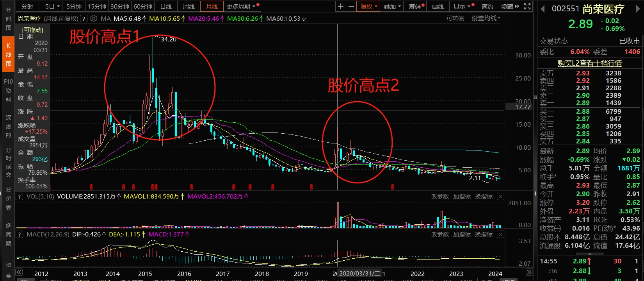
Task: Click the zoom-in plus icon on chart toolbar
Action: coord(341,6)
